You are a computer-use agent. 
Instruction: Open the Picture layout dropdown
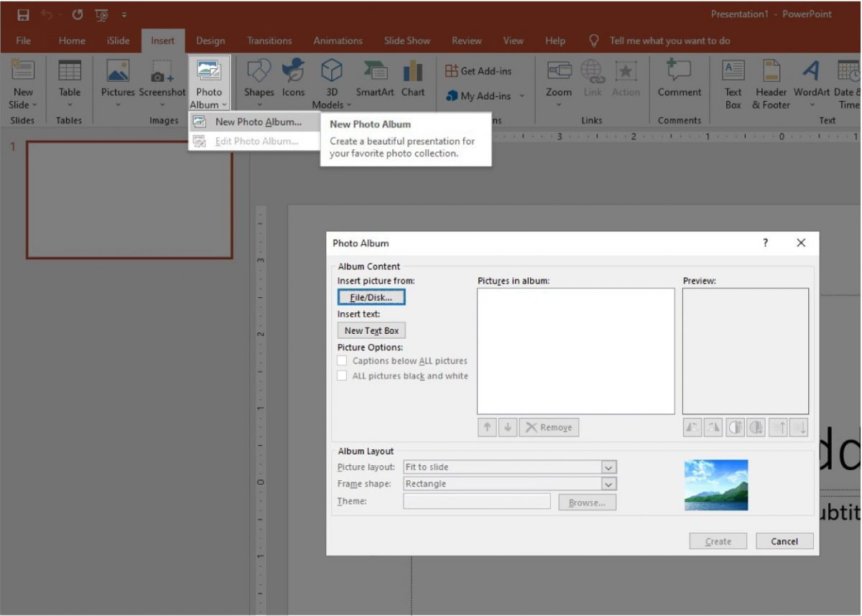coord(608,467)
